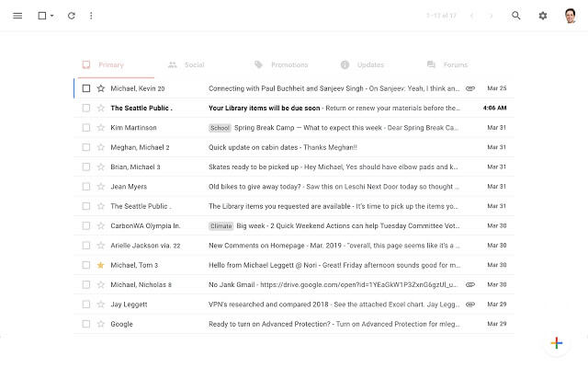Go to the next page of emails
This screenshot has height=368, width=588.
[492, 16]
